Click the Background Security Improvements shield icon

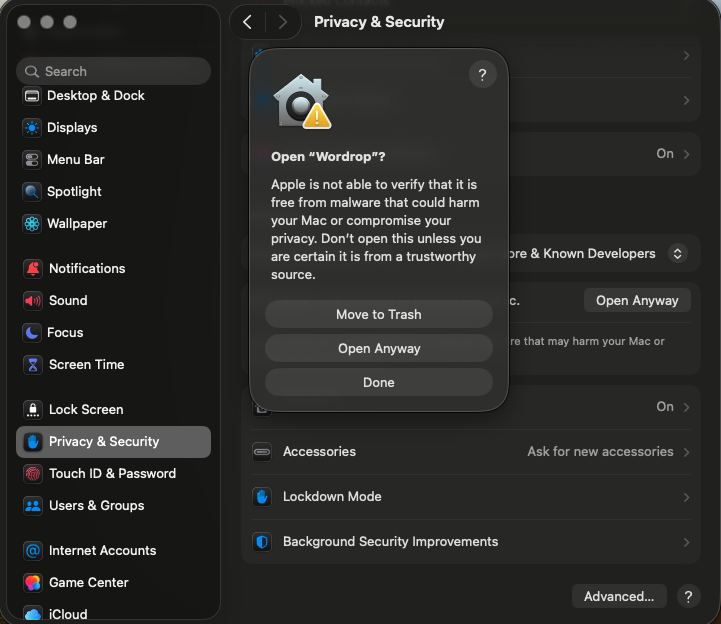(x=262, y=542)
